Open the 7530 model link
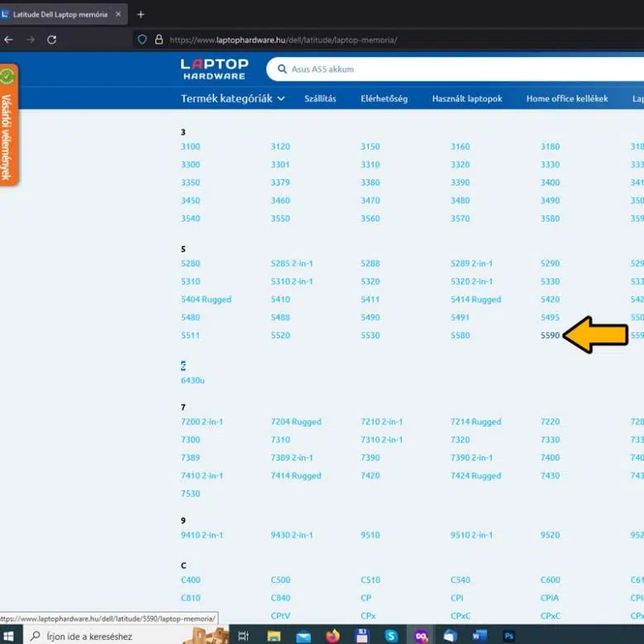Screen dimensions: 644x644 190,494
